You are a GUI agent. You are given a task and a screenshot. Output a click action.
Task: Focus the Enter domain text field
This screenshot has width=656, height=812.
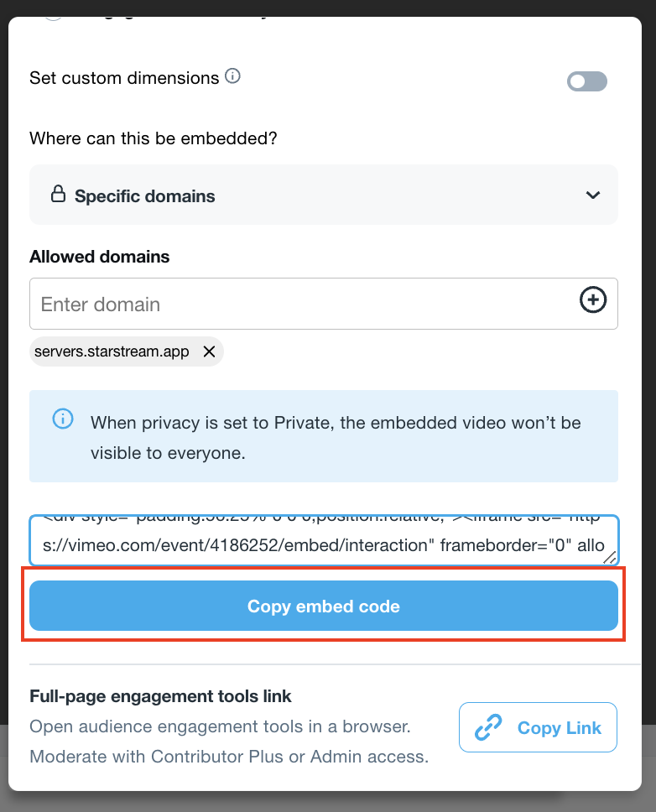[302, 304]
